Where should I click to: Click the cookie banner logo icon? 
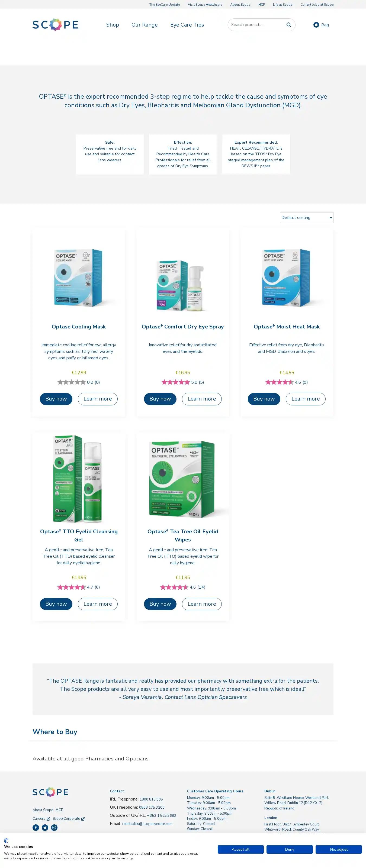point(6,841)
